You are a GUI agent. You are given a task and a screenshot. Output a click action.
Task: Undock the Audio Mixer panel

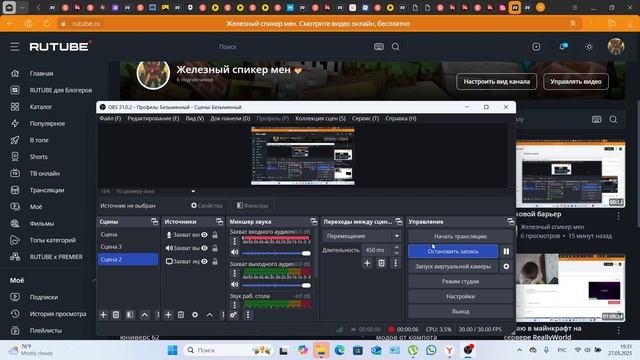[x=313, y=222]
